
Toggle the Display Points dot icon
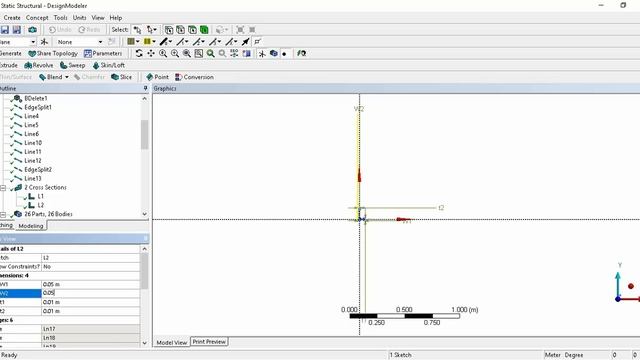click(x=284, y=53)
